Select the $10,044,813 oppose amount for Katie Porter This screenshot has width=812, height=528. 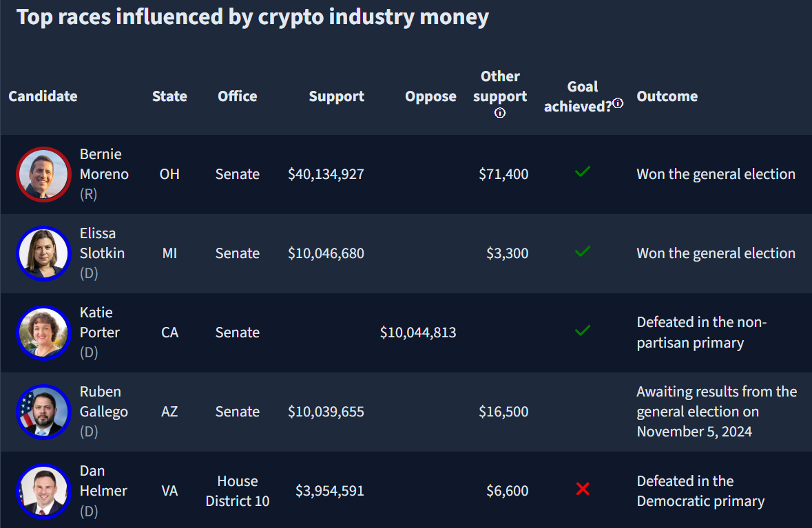(x=418, y=332)
